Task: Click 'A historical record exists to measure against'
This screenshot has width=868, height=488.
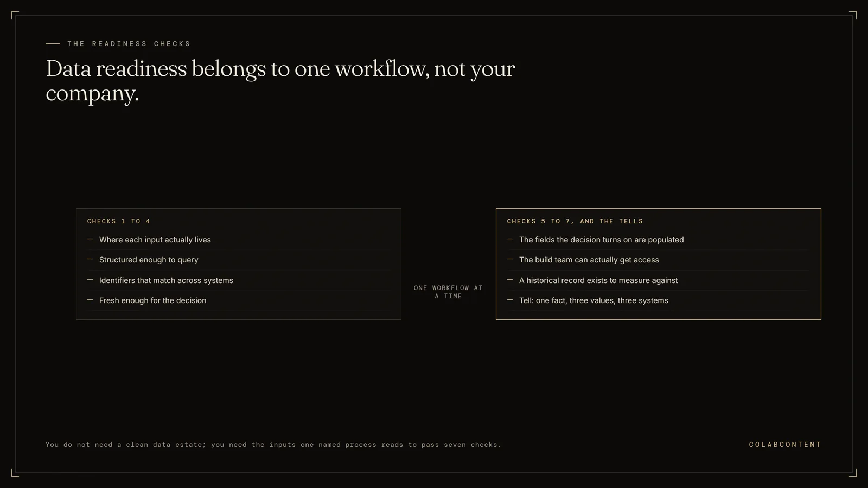Action: coord(598,280)
